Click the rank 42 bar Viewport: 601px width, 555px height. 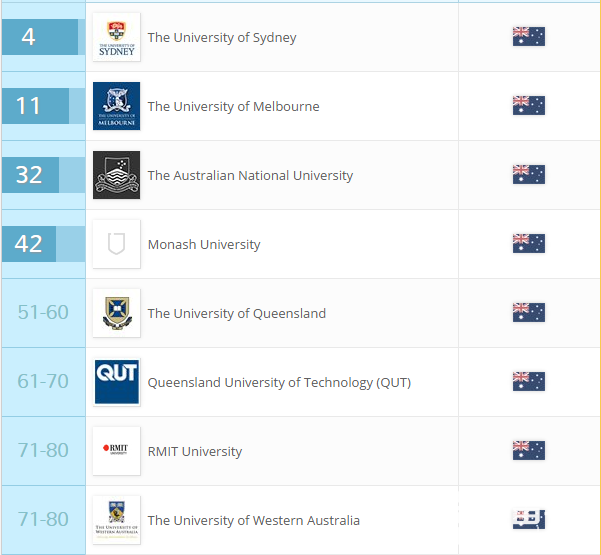[43, 244]
